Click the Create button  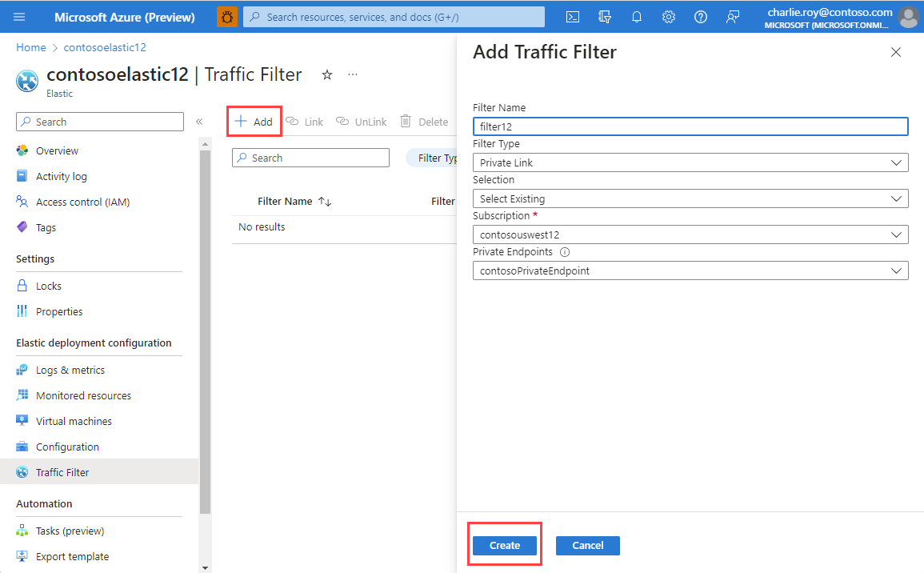(x=505, y=545)
